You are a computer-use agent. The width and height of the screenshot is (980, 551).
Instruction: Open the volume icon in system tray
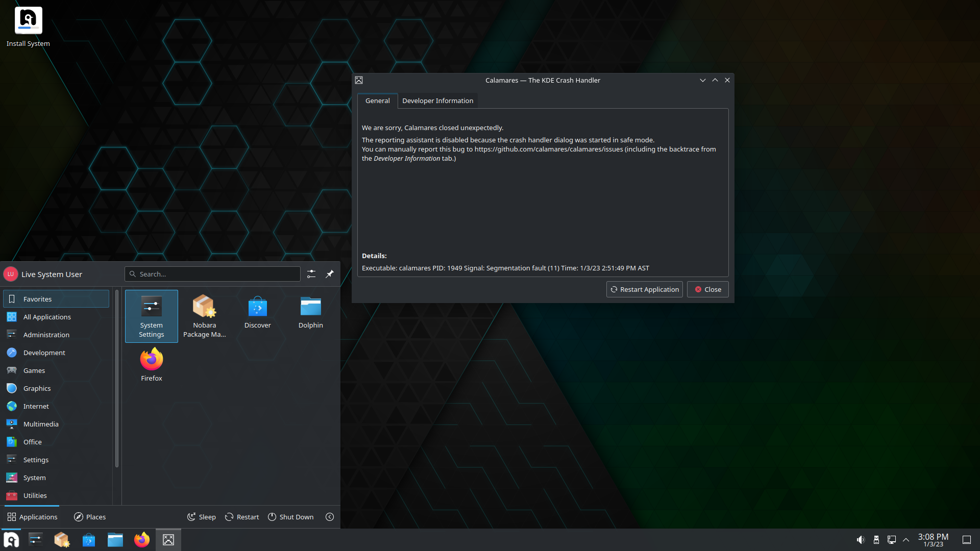tap(861, 540)
